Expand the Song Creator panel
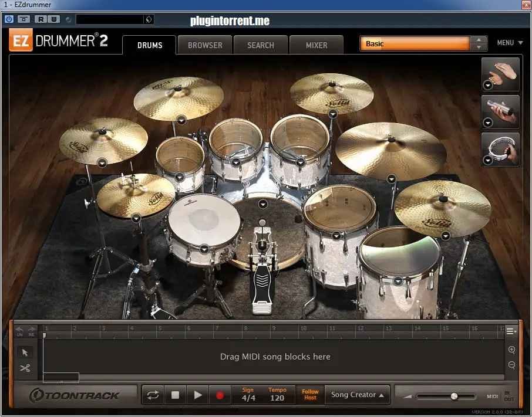The image size is (532, 417). pyautogui.click(x=357, y=395)
